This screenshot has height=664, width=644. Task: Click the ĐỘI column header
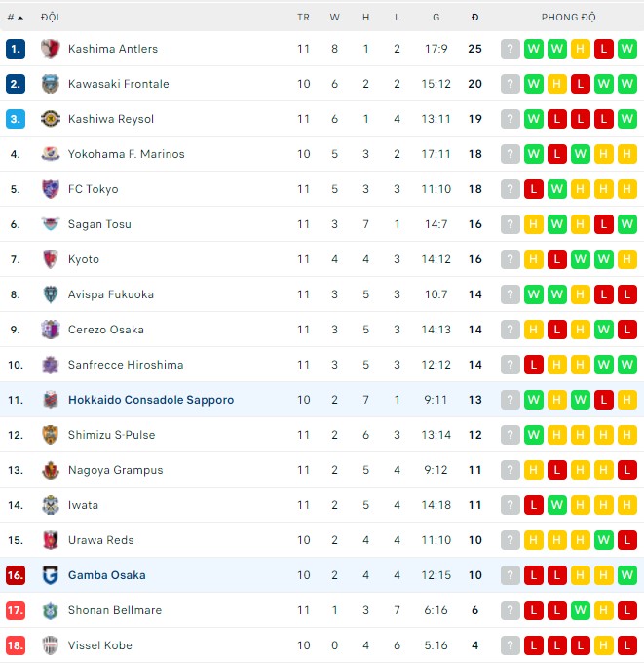coord(50,18)
